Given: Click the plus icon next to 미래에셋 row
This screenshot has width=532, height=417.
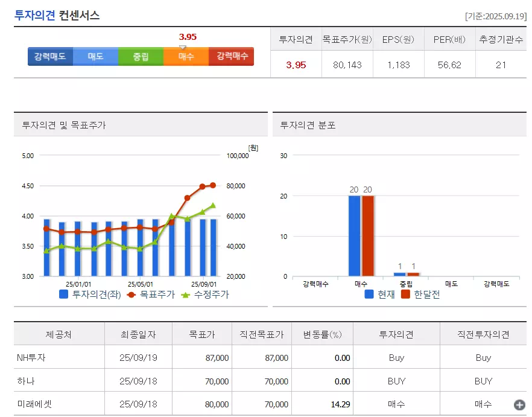Looking at the screenshot, I should (x=519, y=403).
